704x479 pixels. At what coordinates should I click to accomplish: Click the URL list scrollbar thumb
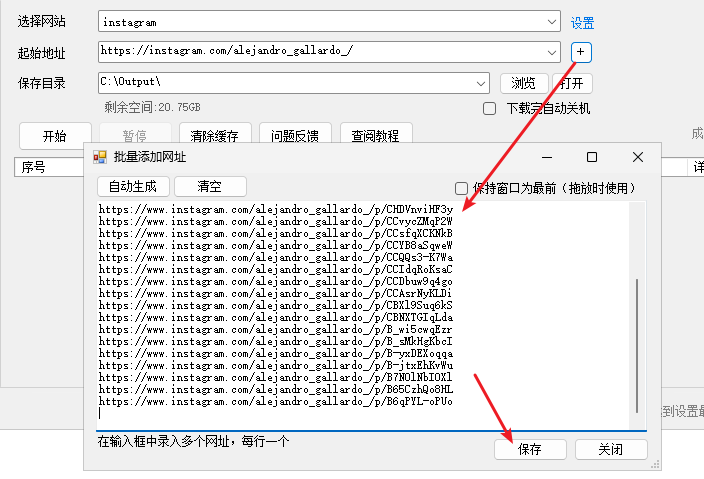coord(637,346)
